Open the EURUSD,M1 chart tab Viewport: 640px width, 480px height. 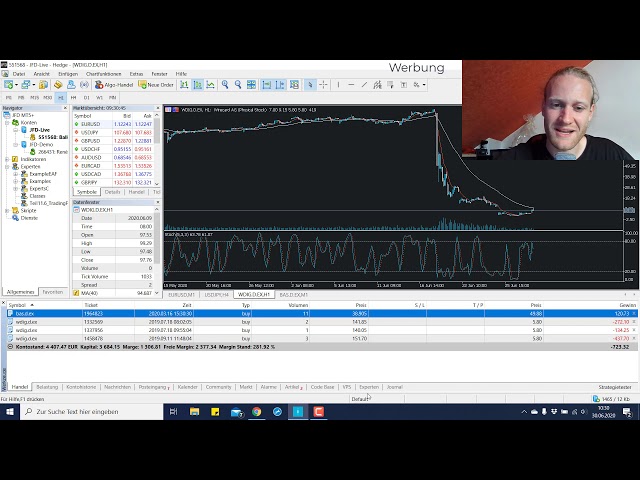180,295
